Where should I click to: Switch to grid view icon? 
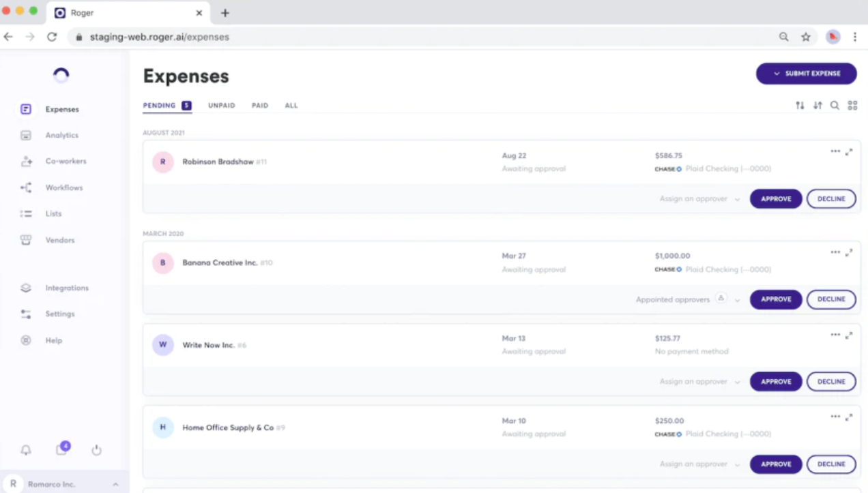click(852, 106)
